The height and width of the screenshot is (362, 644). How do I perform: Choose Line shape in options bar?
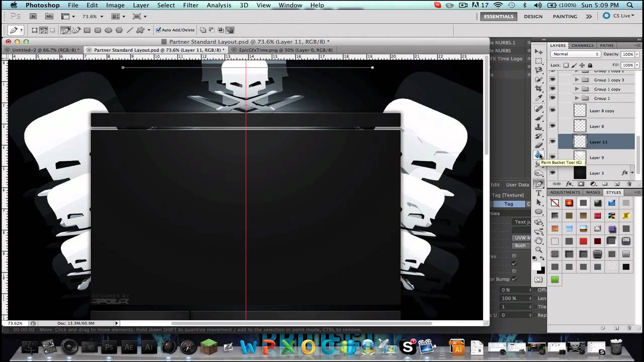[130, 30]
